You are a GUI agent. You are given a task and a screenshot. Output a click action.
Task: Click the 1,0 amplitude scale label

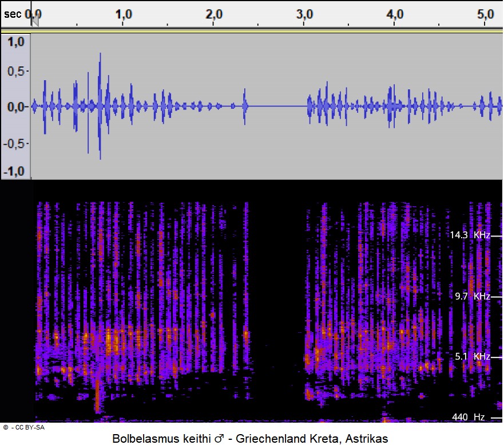pyautogui.click(x=16, y=42)
